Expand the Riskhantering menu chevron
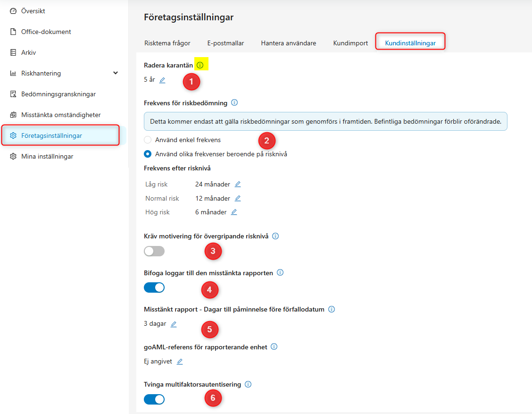 tap(116, 73)
